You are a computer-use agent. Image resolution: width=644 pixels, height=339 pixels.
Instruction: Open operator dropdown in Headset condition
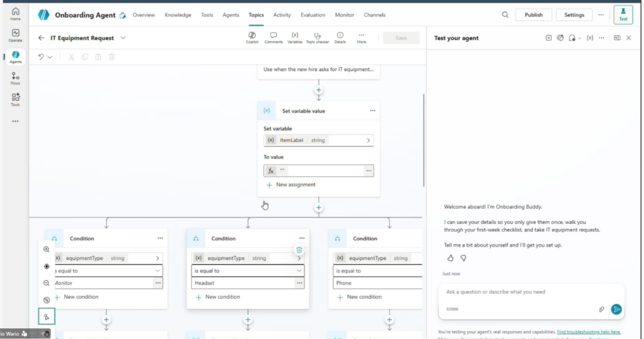(x=299, y=271)
